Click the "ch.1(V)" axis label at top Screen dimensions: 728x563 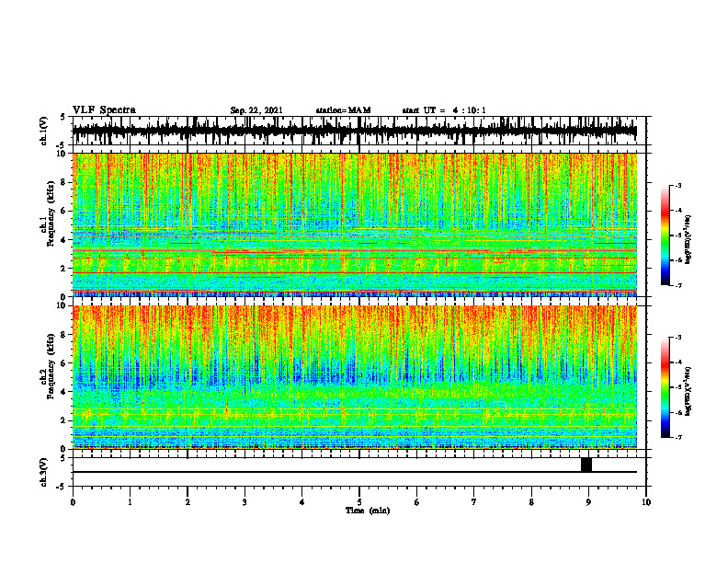44,131
